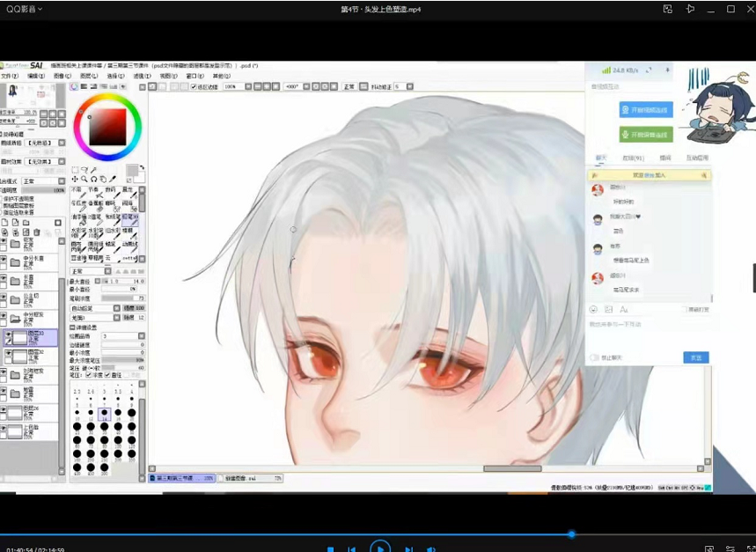Switch to the 互动应用 tab
This screenshot has height=552, width=756.
696,158
